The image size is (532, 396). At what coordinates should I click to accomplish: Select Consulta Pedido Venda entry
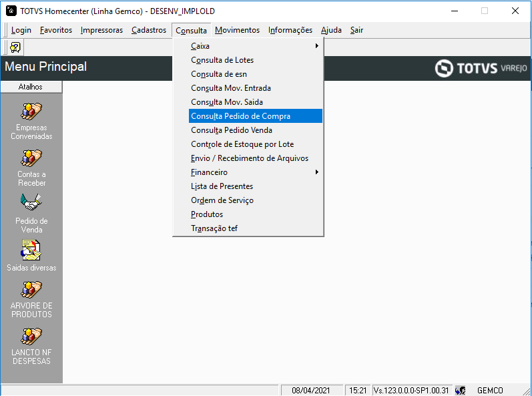click(x=256, y=130)
